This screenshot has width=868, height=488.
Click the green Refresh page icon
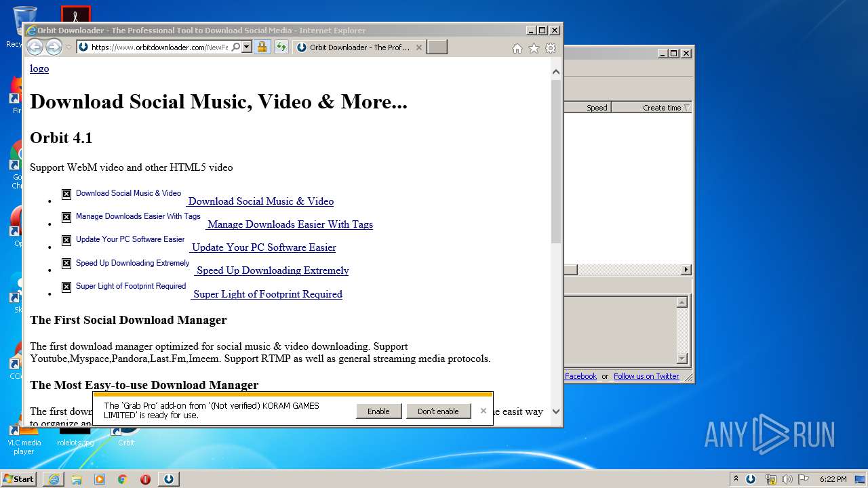click(x=281, y=47)
